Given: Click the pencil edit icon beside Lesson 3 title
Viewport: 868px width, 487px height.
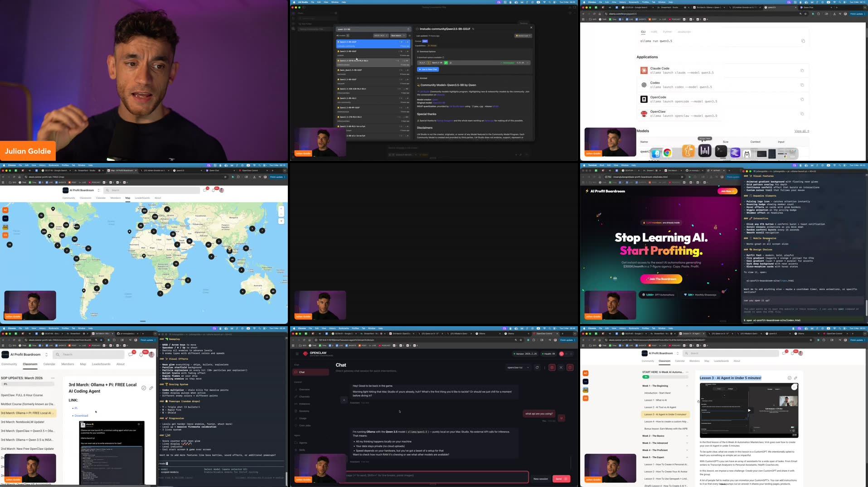Looking at the screenshot, I should pos(795,378).
